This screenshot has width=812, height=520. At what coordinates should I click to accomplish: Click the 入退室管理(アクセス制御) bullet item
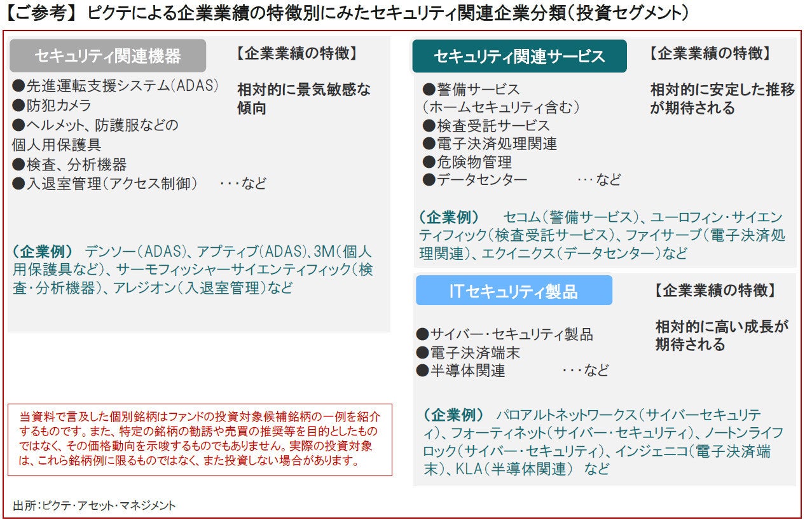pyautogui.click(x=105, y=184)
